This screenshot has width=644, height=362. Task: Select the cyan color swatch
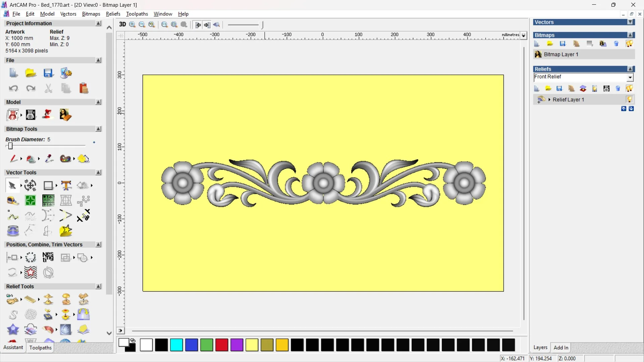click(176, 345)
